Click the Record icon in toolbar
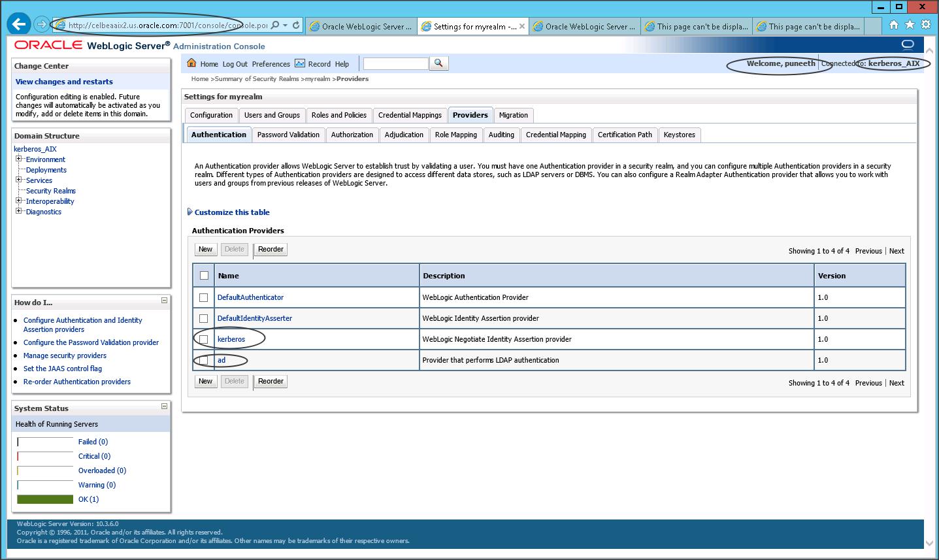The height and width of the screenshot is (560, 939). (300, 63)
